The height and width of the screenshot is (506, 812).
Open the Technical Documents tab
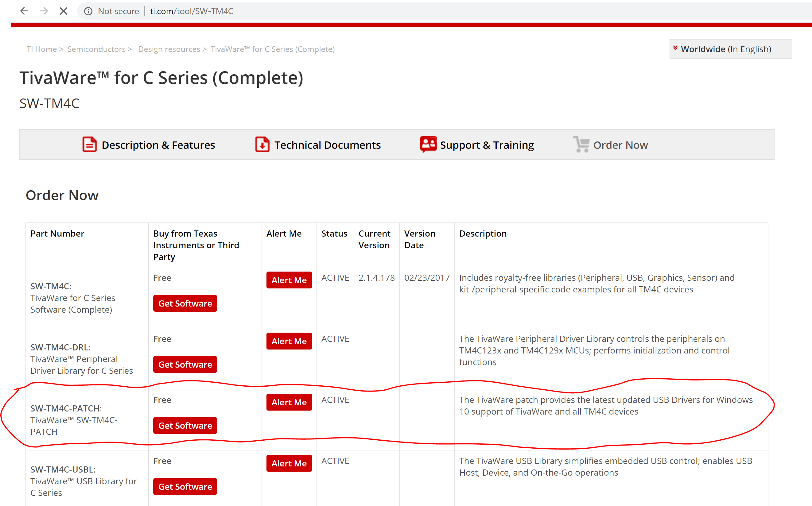pyautogui.click(x=327, y=145)
